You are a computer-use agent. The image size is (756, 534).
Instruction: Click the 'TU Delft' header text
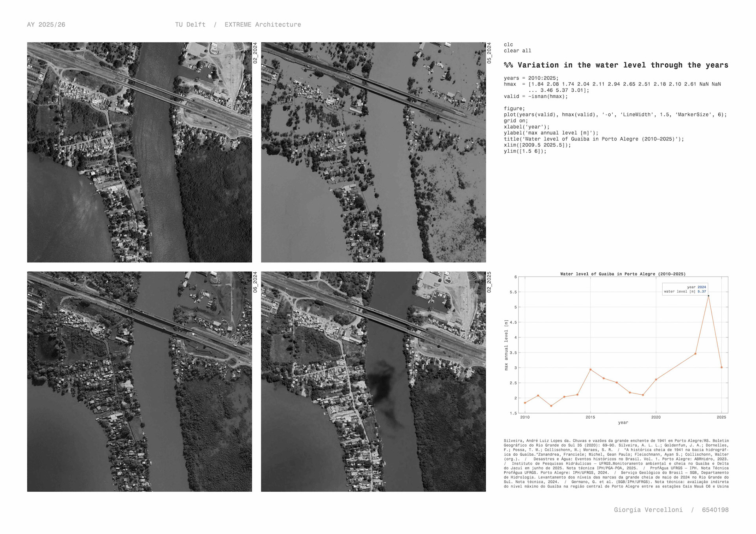(x=190, y=24)
